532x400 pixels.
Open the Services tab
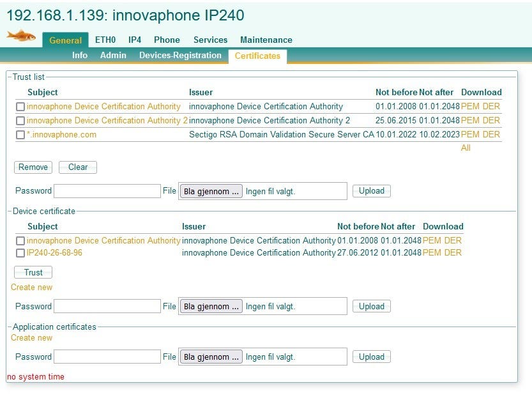[210, 40]
